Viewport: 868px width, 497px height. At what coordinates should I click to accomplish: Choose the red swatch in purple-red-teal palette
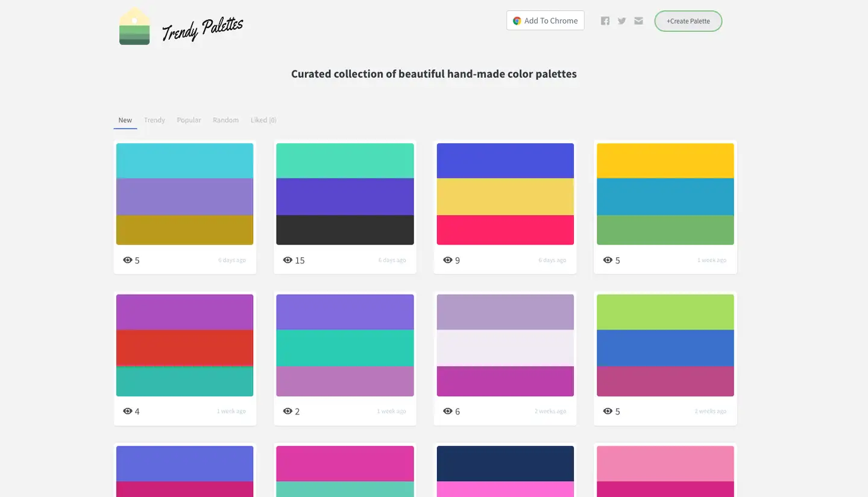[184, 348]
